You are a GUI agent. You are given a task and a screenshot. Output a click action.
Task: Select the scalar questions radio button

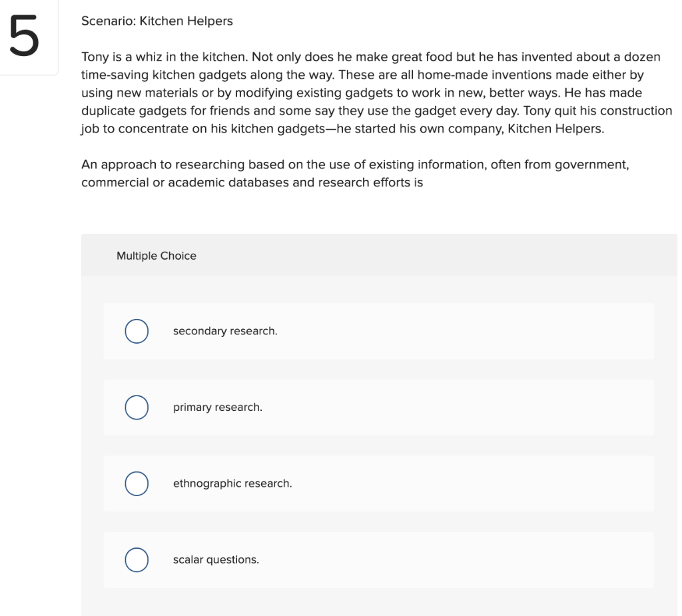137,560
